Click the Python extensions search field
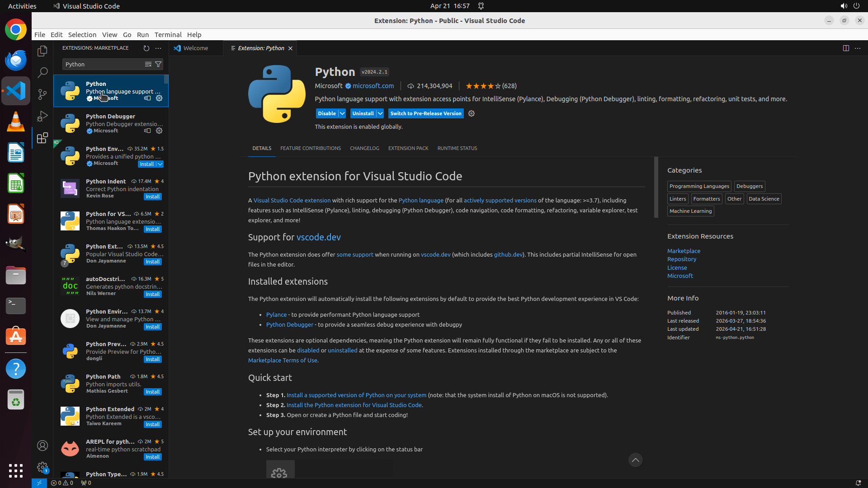Screen dimensions: 868x488 (x=103, y=64)
